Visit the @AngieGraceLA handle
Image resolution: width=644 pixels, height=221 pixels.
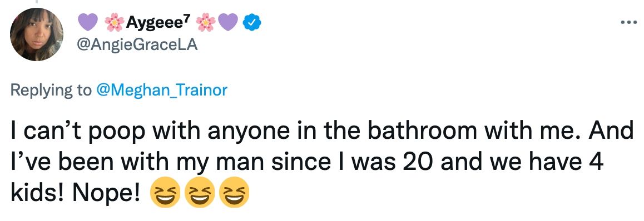click(137, 45)
